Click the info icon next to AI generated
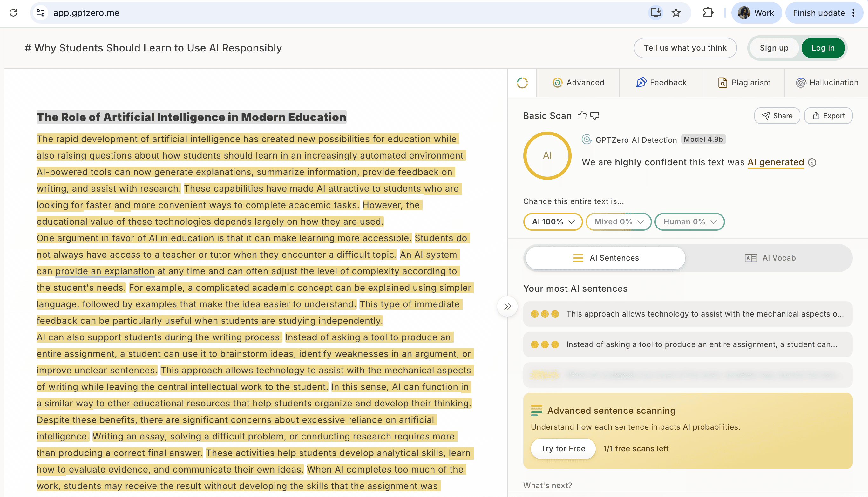Image resolution: width=868 pixels, height=497 pixels. click(x=812, y=162)
